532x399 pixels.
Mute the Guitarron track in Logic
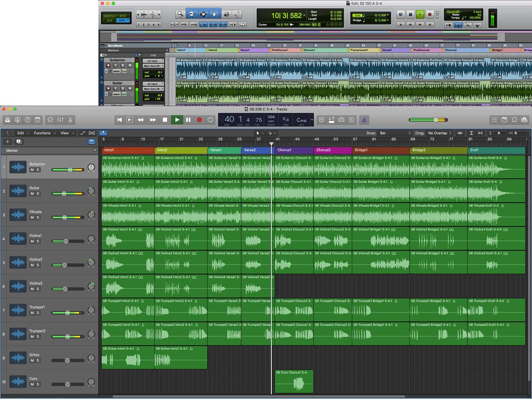click(x=32, y=170)
